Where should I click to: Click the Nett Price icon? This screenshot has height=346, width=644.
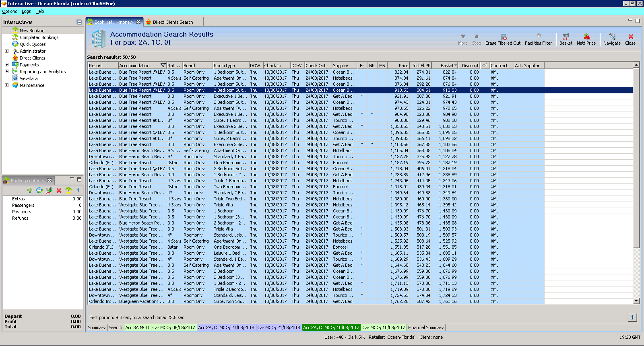pos(586,37)
